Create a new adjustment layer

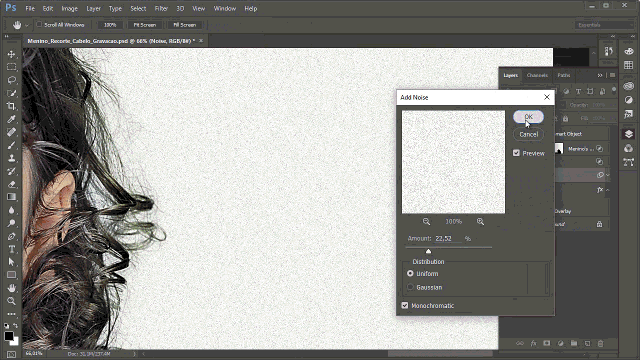point(560,344)
